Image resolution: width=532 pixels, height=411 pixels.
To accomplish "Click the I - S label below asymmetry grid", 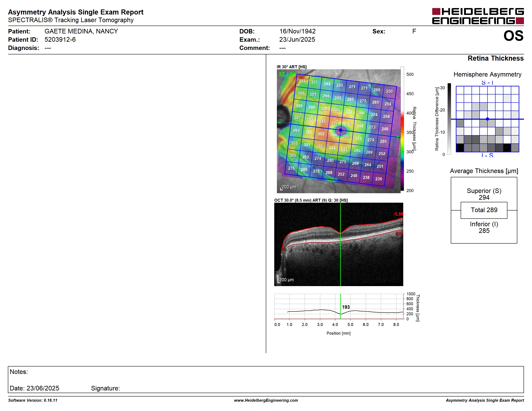I will [487, 155].
